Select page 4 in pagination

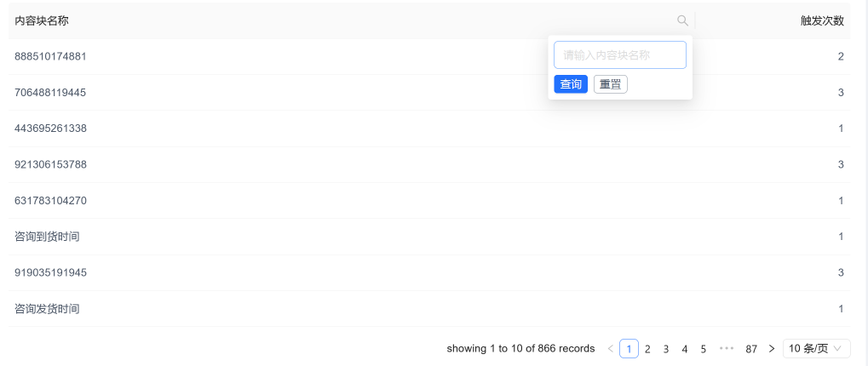coord(685,349)
